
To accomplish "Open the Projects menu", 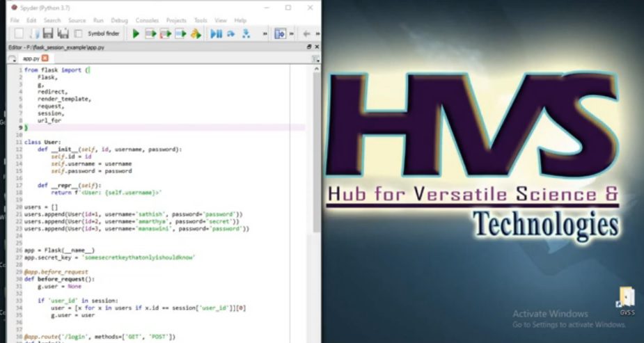I will point(176,20).
